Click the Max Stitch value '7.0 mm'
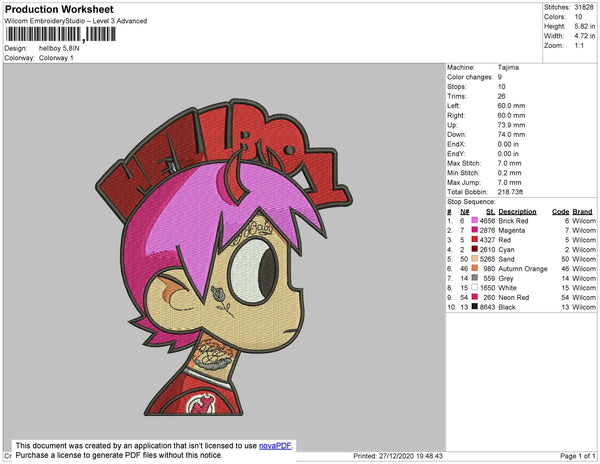The height and width of the screenshot is (464, 600). [509, 163]
